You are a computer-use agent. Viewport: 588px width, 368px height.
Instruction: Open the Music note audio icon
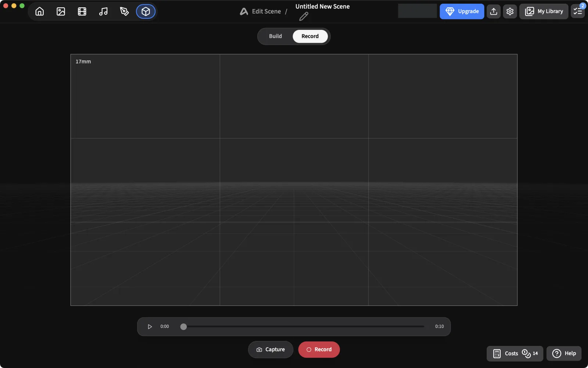(103, 11)
